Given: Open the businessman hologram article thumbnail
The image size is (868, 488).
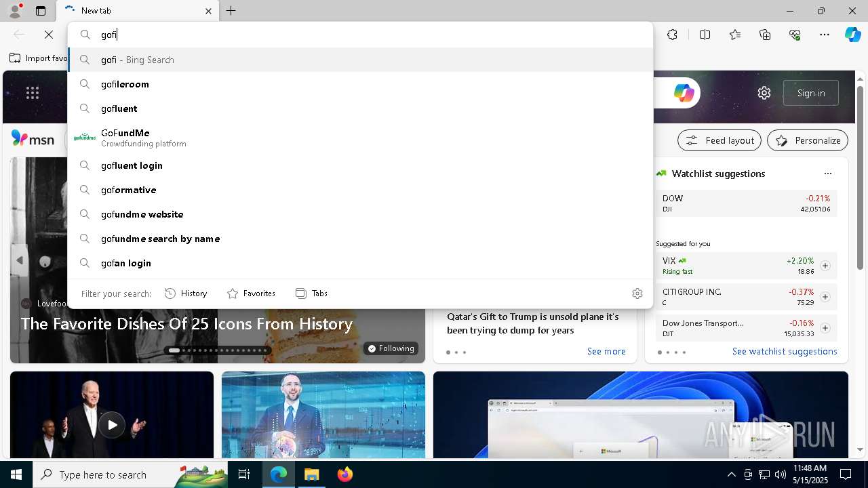Looking at the screenshot, I should (323, 415).
